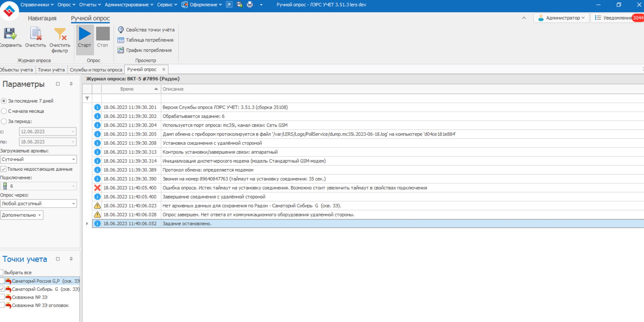Viewport: 644px width, 322px height.
Task: Select За период radio option
Action: 4,121
